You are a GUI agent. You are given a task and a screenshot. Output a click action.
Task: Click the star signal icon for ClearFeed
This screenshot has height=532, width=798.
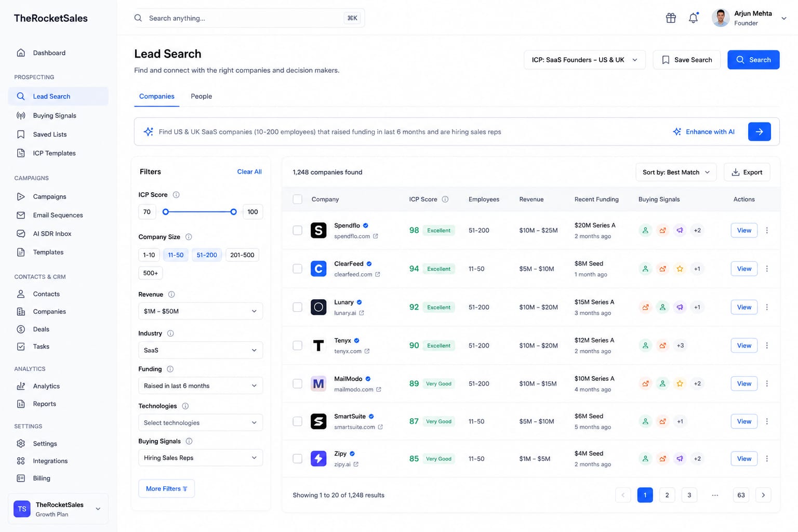point(680,269)
